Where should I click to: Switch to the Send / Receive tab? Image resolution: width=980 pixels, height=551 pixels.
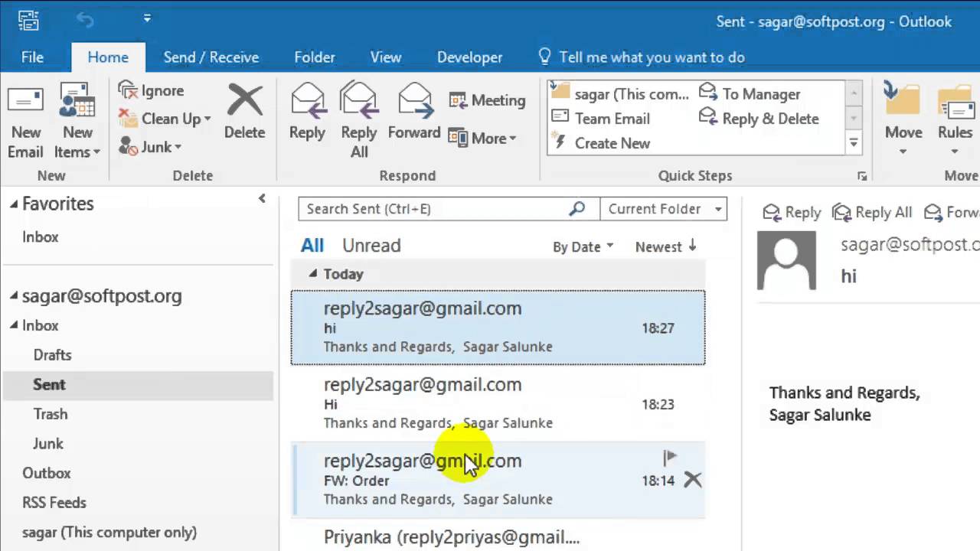pyautogui.click(x=211, y=57)
